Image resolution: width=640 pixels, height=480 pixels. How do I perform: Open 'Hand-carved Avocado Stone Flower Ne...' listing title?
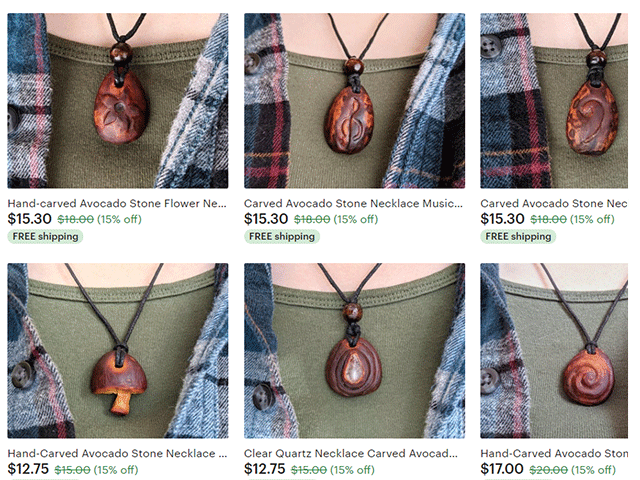click(x=117, y=203)
